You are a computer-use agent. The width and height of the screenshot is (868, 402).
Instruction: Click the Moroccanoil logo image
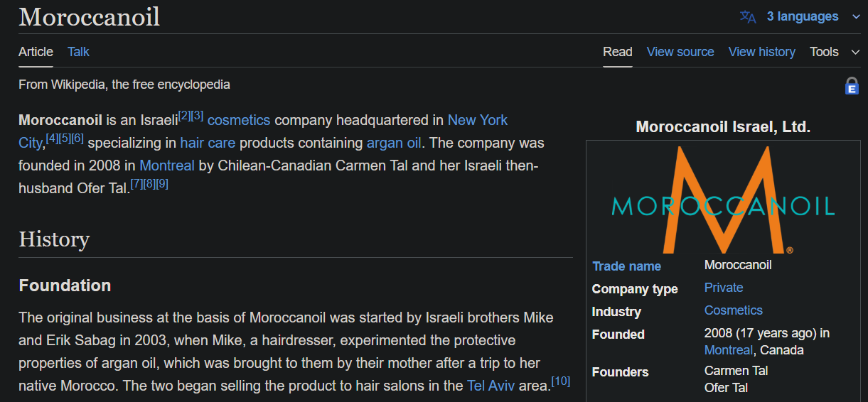click(723, 200)
